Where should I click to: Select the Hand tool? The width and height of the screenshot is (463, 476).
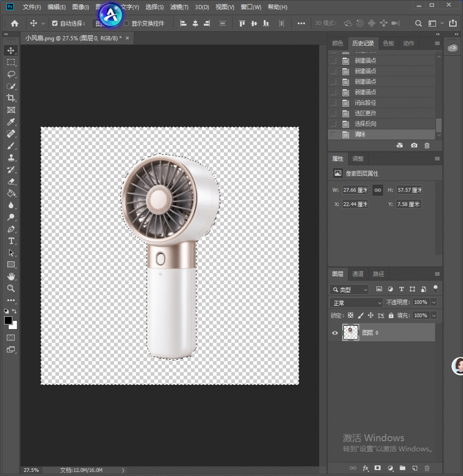[x=11, y=277]
